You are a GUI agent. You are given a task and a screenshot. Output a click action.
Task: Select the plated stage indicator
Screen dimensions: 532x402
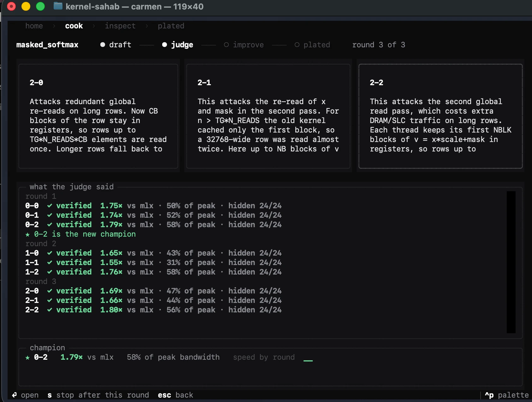click(x=312, y=45)
